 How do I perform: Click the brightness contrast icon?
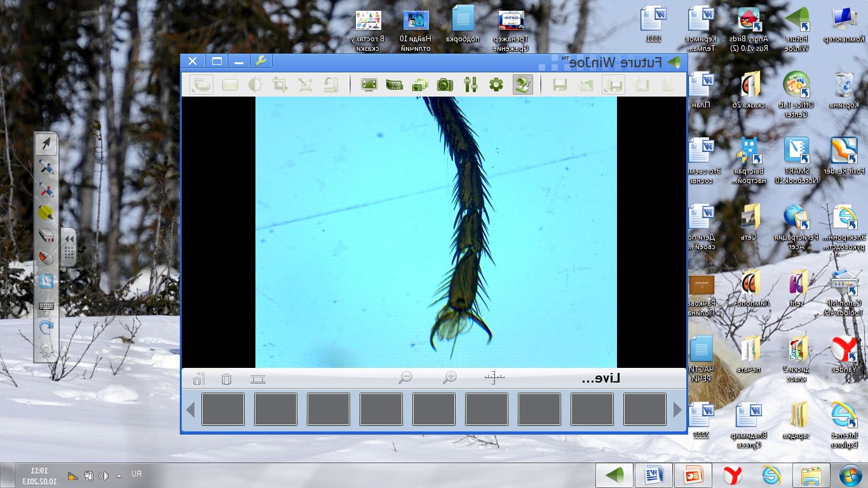click(x=255, y=85)
